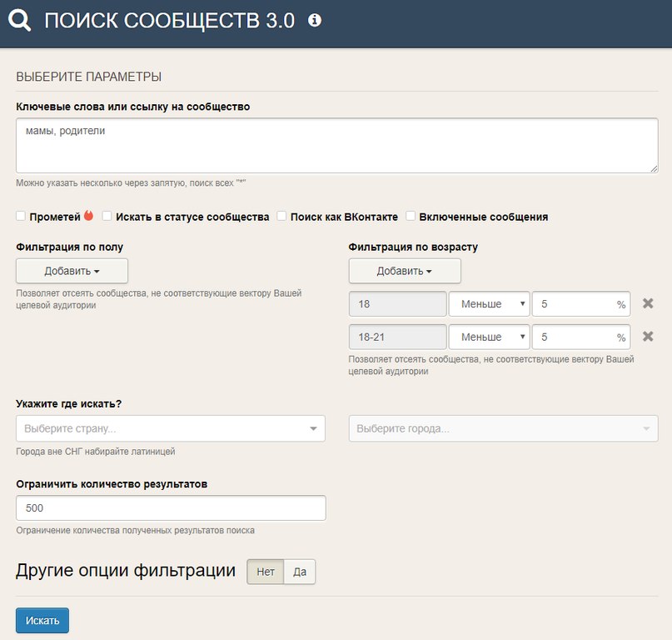Click percent field in 18-21 row
This screenshot has width=672, height=640.
pos(575,337)
